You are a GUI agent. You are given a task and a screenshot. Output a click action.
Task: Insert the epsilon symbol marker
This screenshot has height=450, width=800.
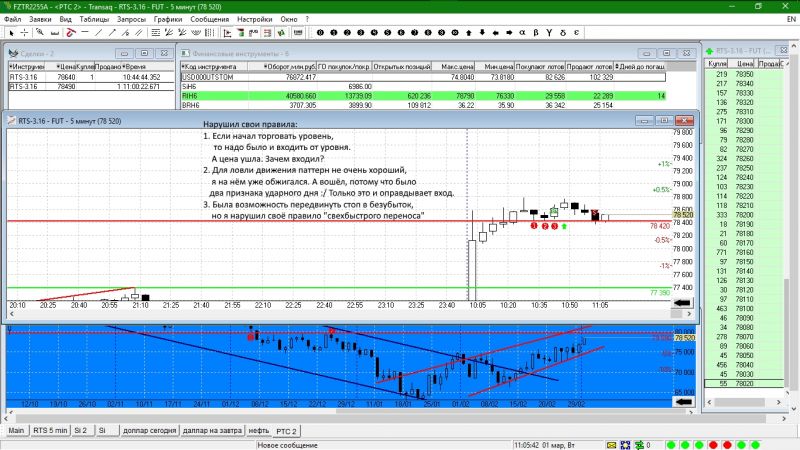pos(576,33)
